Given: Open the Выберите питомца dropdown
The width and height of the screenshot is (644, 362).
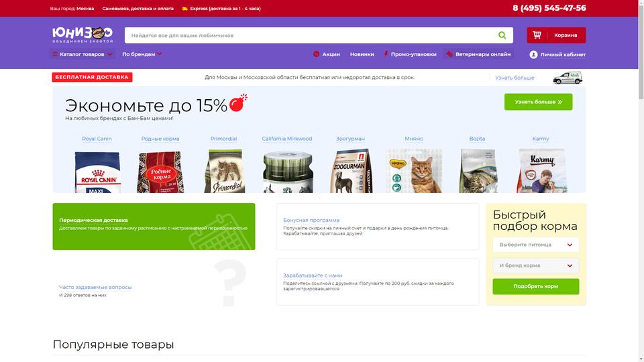Looking at the screenshot, I should (535, 245).
